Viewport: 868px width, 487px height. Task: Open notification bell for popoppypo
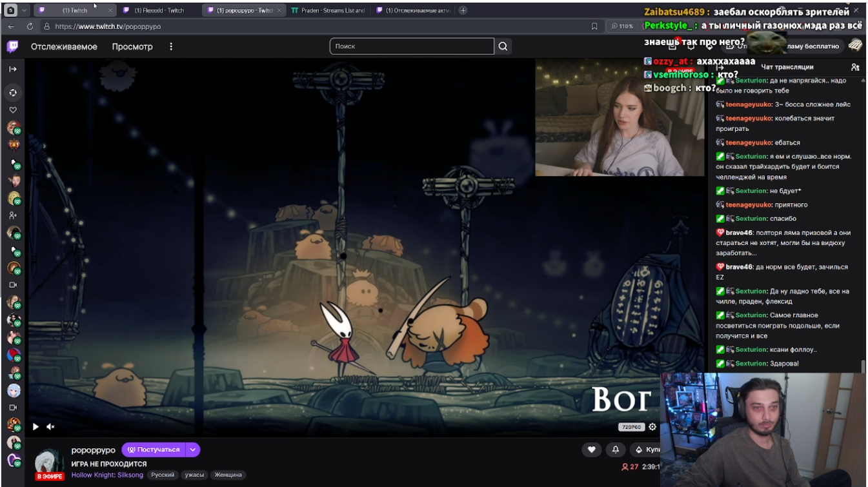click(615, 450)
